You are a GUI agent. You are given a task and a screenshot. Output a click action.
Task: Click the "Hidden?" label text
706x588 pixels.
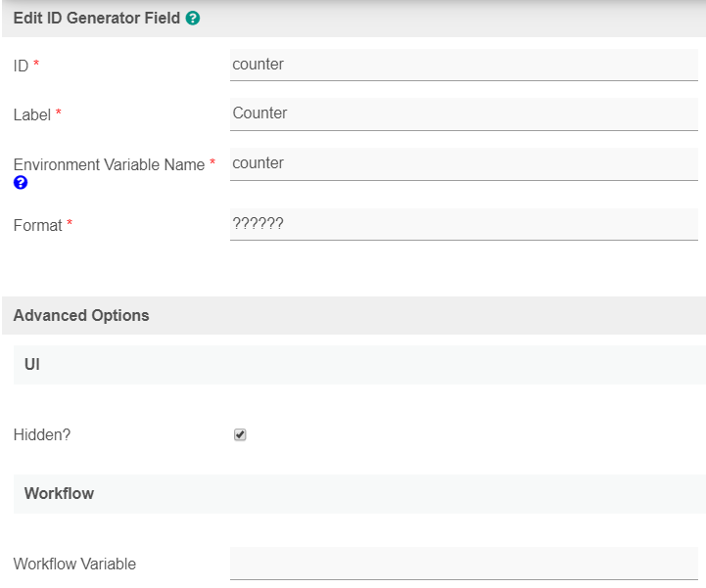pyautogui.click(x=42, y=434)
